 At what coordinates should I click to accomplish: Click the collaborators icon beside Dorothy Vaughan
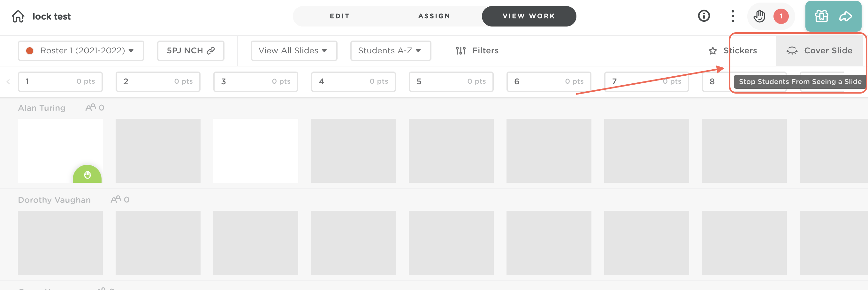116,199
